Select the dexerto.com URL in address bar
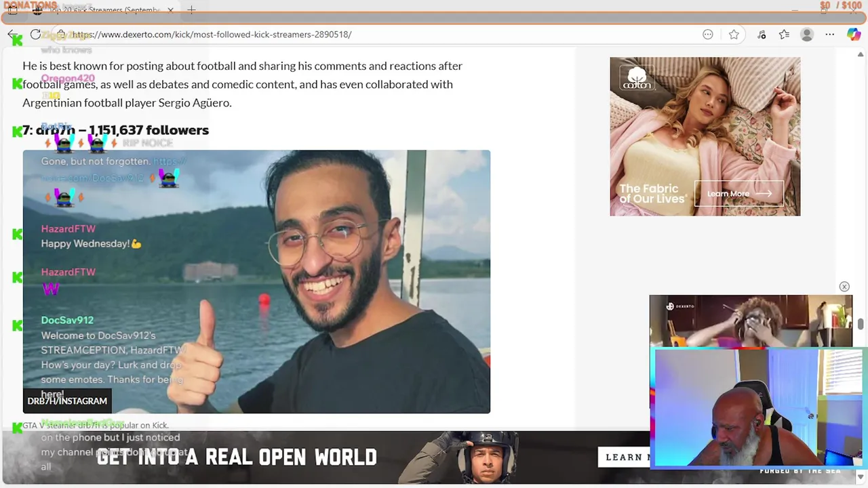This screenshot has width=868, height=488. (x=212, y=35)
